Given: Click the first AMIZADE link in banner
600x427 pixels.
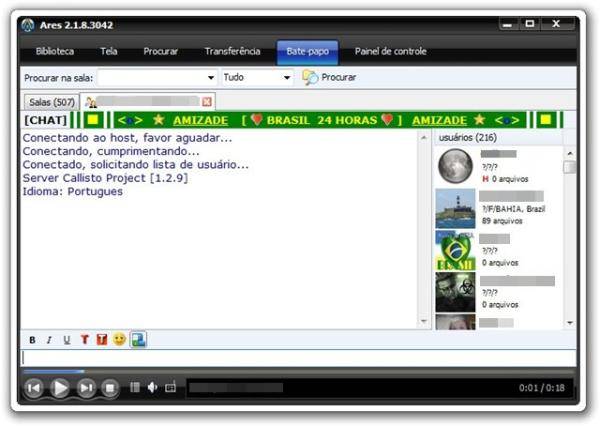Looking at the screenshot, I should (201, 121).
